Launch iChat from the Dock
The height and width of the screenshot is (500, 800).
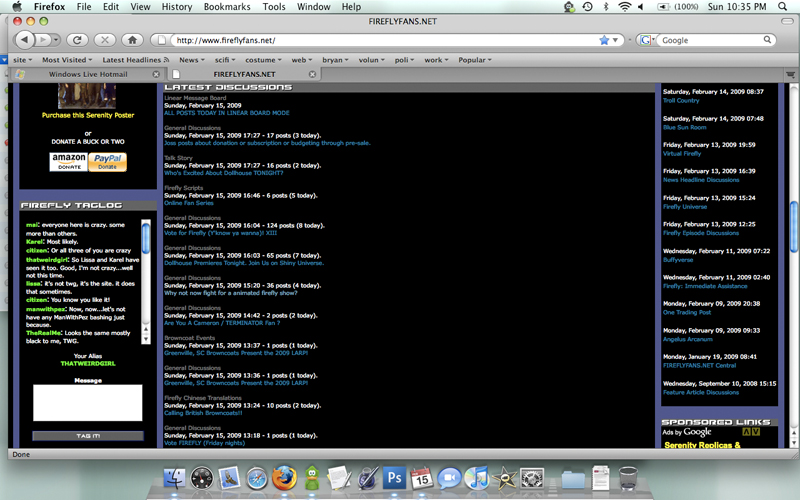point(449,478)
